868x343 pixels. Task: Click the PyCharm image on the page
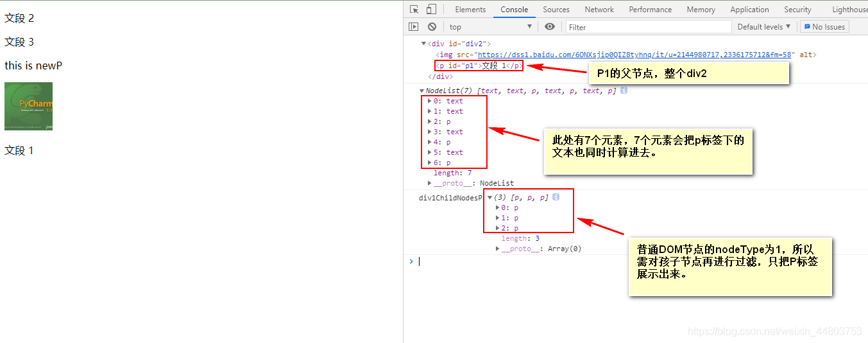tap(28, 106)
